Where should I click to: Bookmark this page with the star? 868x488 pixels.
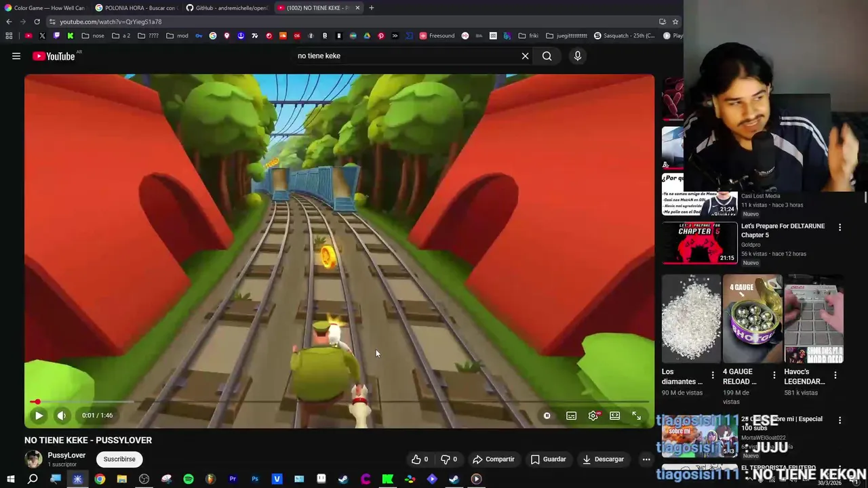(x=675, y=22)
